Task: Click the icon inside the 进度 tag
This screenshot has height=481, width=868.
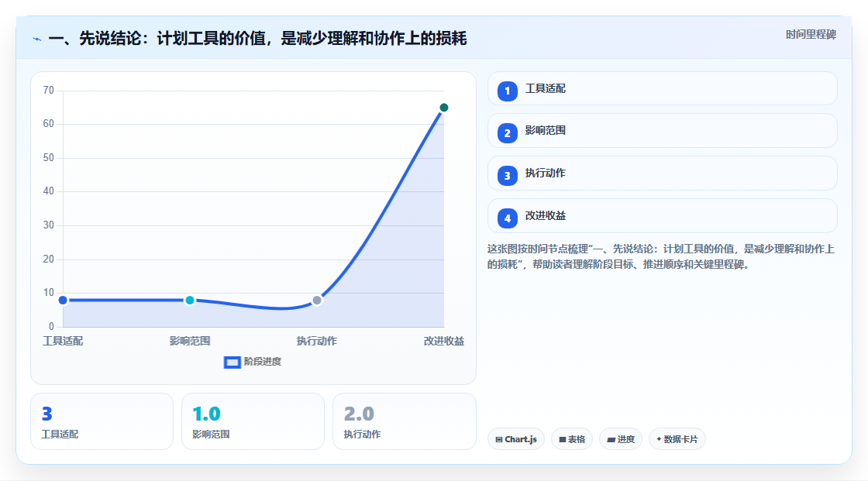Action: (x=611, y=439)
